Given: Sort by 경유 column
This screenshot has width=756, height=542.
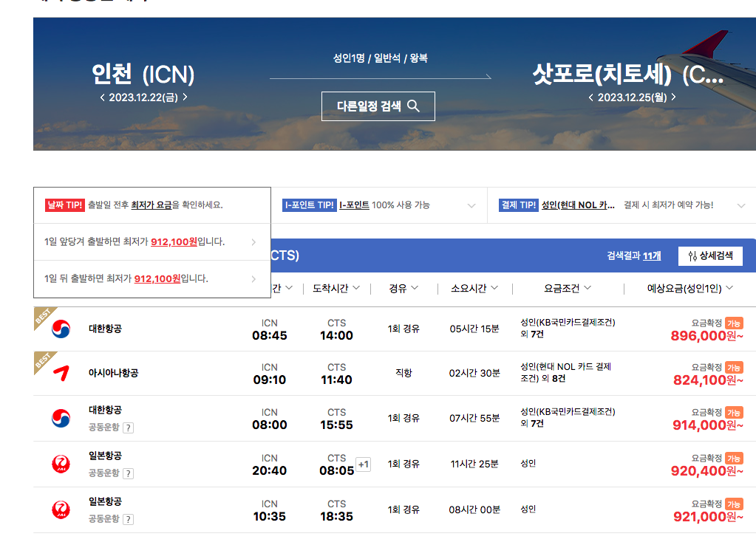Looking at the screenshot, I should click(x=403, y=288).
